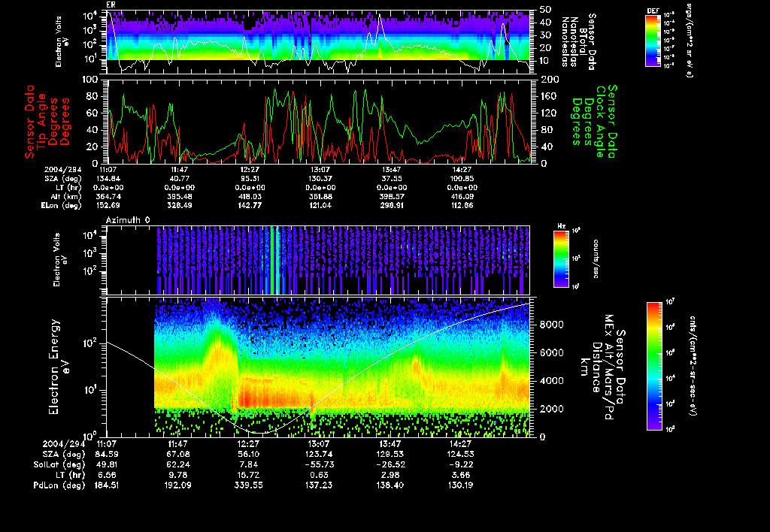Select altitude value 361.88
This screenshot has width=770, height=532.
click(x=320, y=197)
